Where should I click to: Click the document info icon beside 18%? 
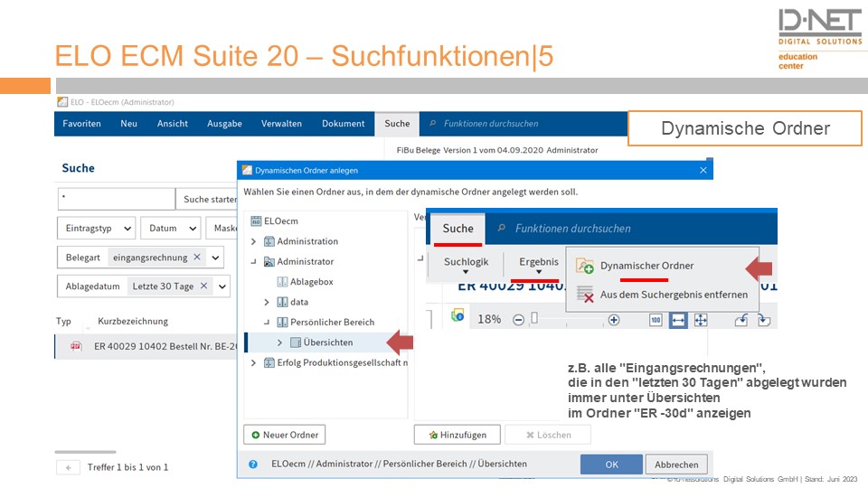458,315
